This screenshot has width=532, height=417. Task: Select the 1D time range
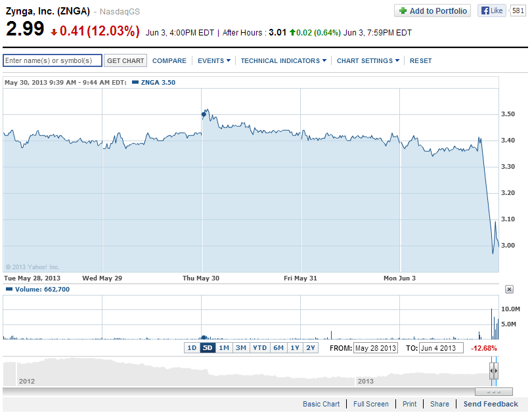[192, 348]
